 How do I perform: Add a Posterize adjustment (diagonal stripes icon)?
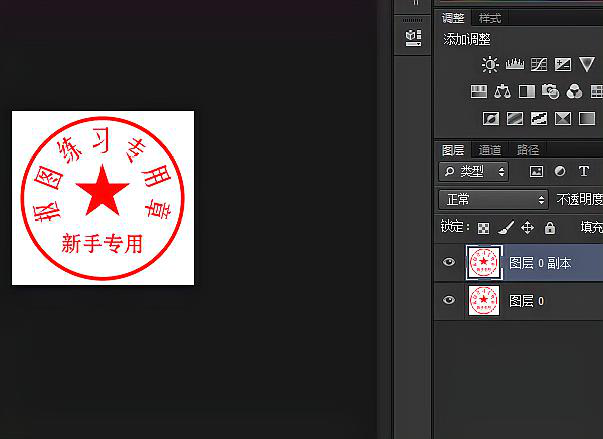515,118
